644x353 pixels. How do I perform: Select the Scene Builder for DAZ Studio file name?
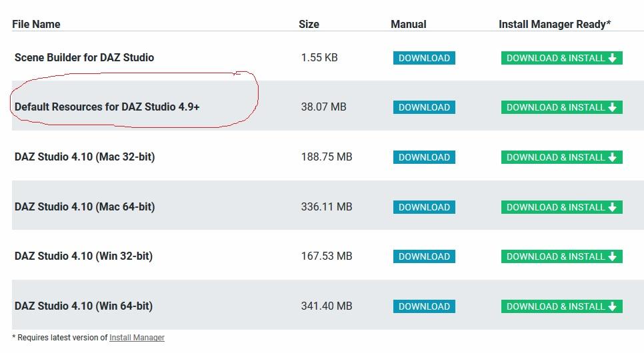point(84,57)
